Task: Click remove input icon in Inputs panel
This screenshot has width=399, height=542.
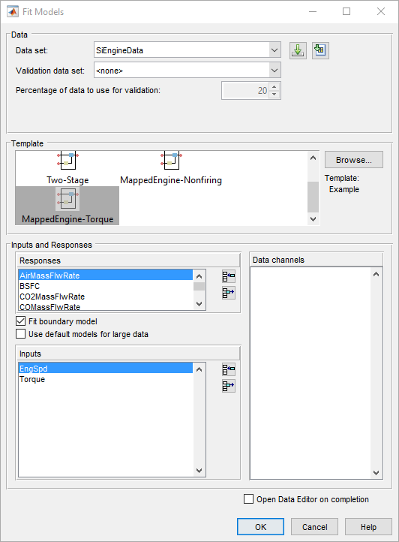Action: pyautogui.click(x=229, y=386)
